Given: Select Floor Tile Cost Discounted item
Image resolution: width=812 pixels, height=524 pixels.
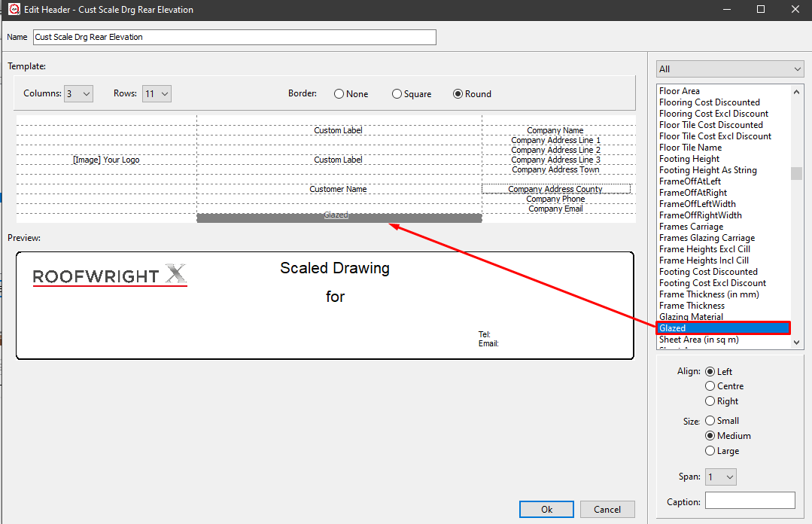Looking at the screenshot, I should coord(711,125).
